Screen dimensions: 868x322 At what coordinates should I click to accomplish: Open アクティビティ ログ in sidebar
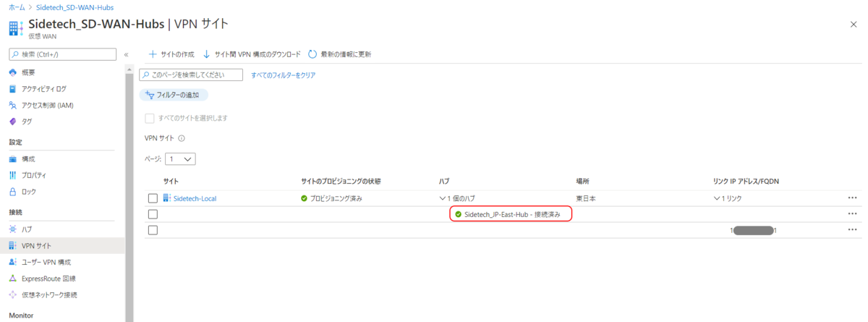pos(43,89)
